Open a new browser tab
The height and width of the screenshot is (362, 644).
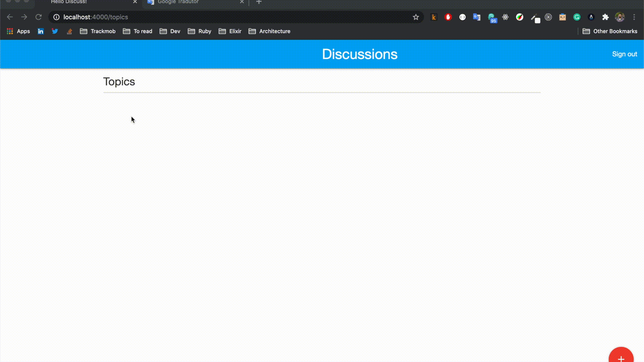pos(259,2)
